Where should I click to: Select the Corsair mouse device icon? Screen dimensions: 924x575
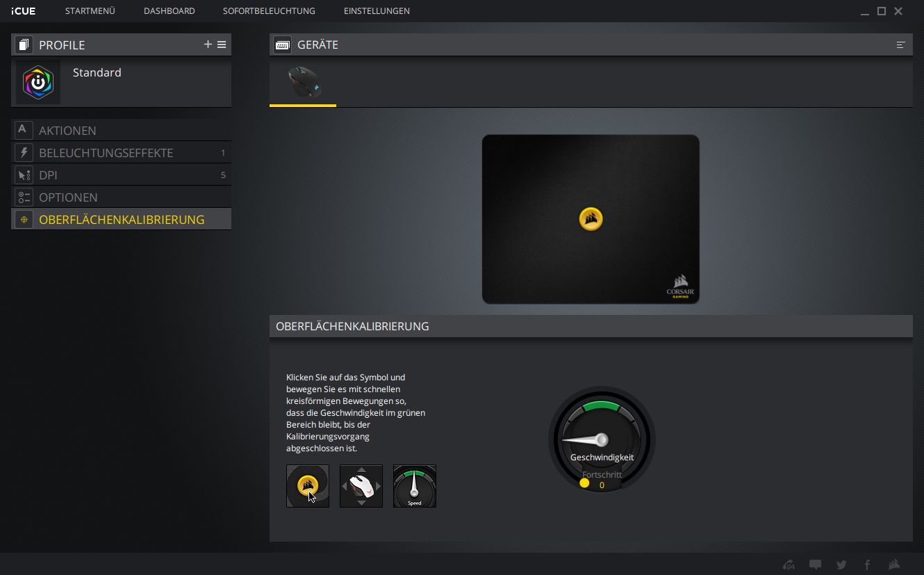tap(304, 81)
